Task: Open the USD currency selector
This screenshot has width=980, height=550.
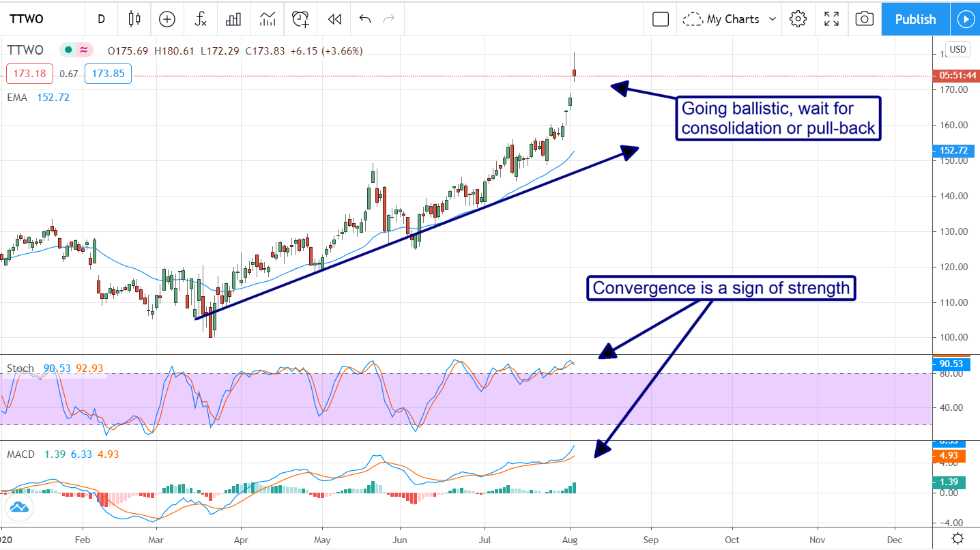Action: point(958,49)
